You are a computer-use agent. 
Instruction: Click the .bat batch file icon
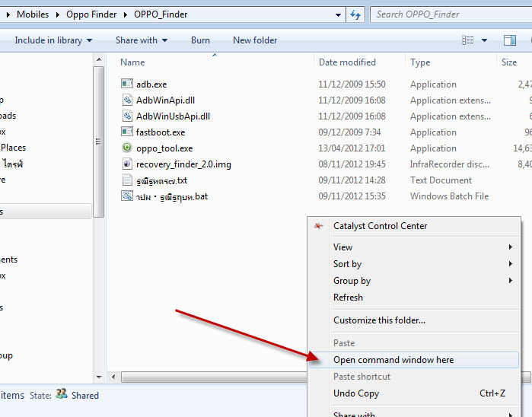pos(127,196)
